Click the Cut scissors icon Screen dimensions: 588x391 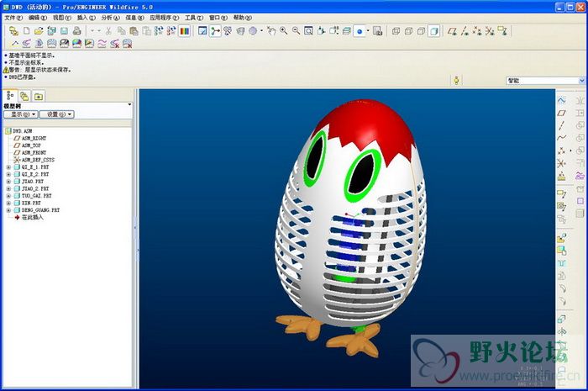[x=108, y=31]
